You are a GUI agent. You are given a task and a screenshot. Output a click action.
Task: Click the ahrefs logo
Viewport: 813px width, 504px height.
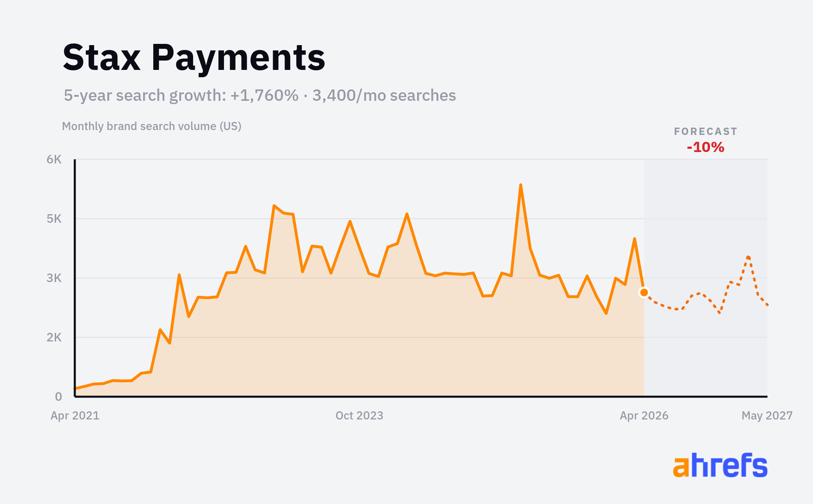[x=720, y=465]
